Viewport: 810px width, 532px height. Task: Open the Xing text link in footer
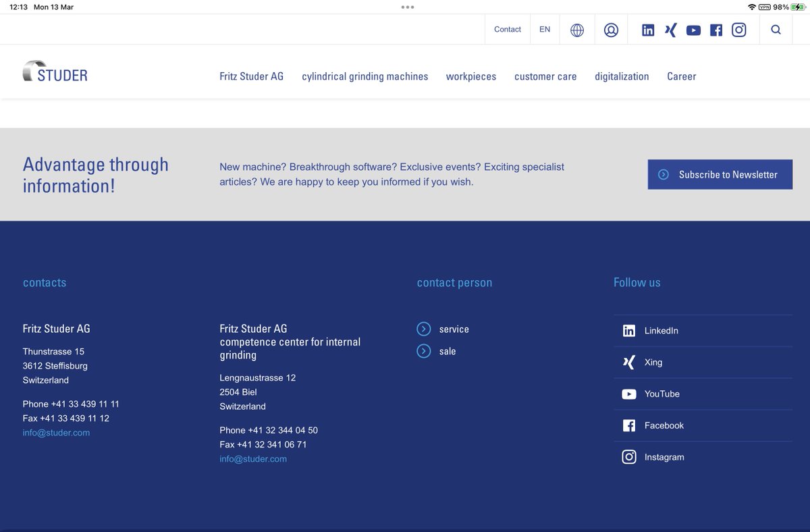tap(653, 363)
